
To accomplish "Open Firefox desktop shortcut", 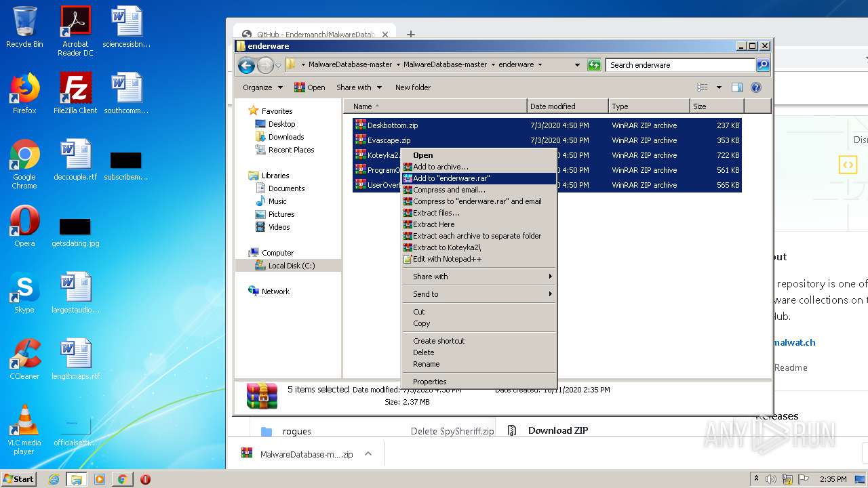I will click(x=24, y=94).
